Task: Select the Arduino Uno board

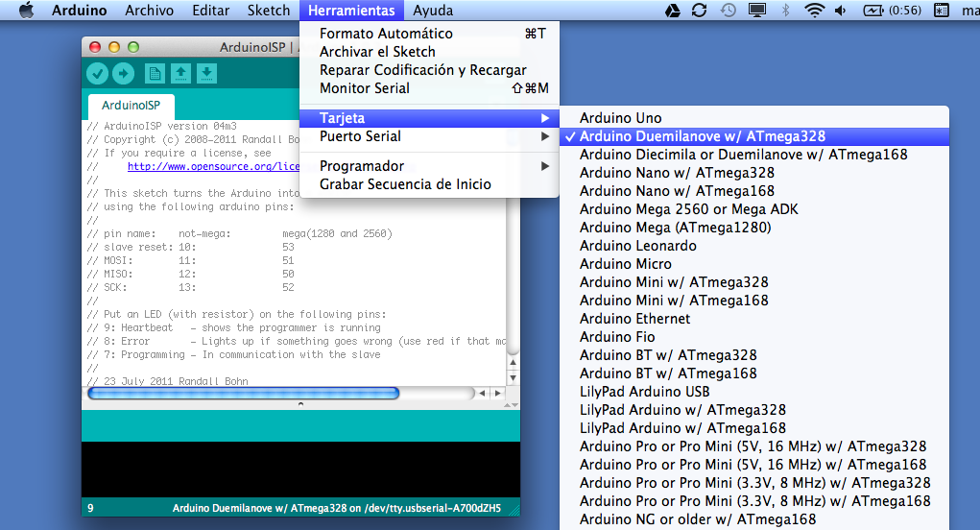Action: (754, 118)
